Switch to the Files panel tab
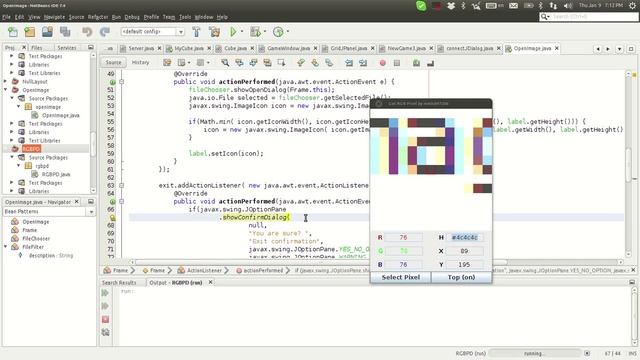Viewport: 640px width, 360px height. [x=37, y=48]
